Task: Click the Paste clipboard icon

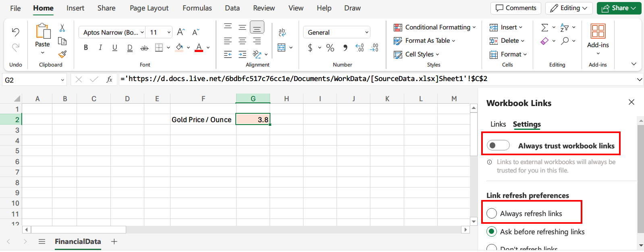Action: (43, 31)
